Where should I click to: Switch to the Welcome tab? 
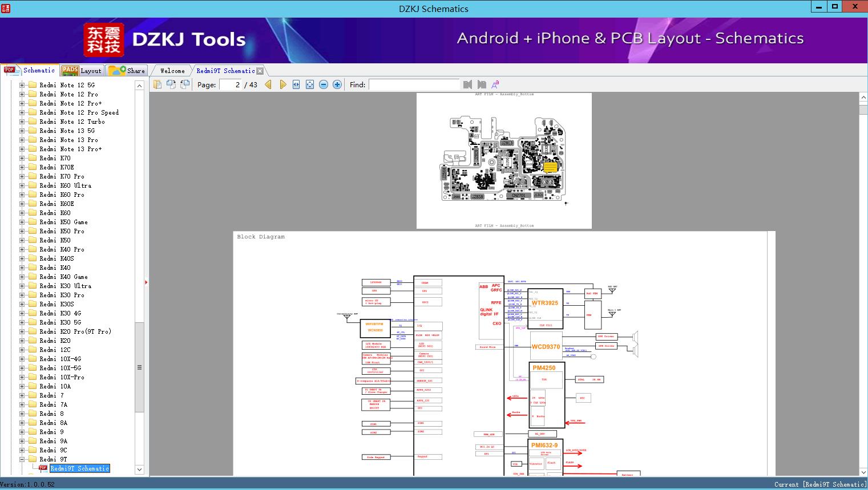[172, 71]
